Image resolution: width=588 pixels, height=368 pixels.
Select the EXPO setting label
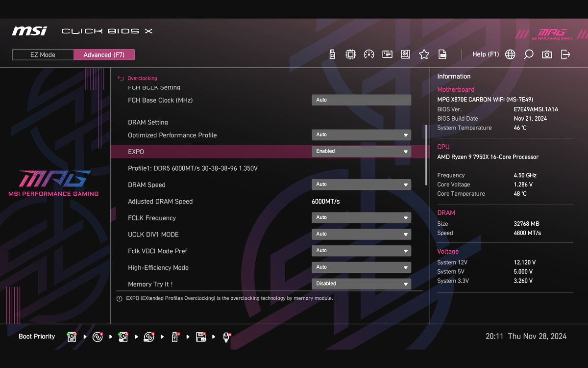[136, 152]
